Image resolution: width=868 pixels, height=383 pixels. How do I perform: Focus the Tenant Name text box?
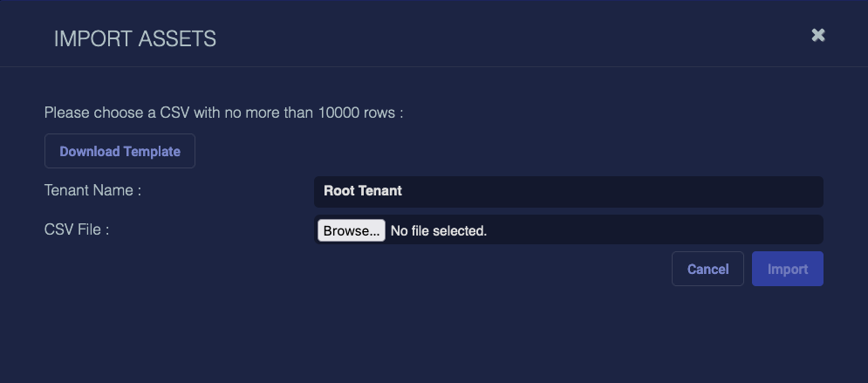point(568,191)
